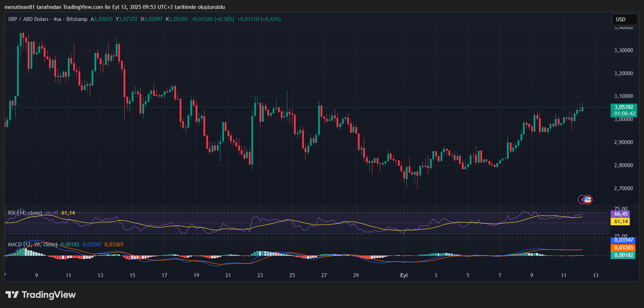Screen dimensions: 644x308
Task: Click the Eyl month marker on time axis
Action: click(404, 275)
